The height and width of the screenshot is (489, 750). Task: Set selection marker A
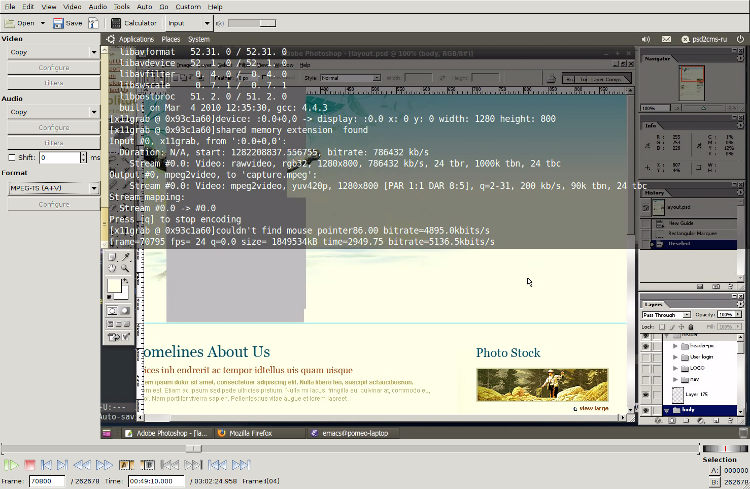click(x=126, y=465)
